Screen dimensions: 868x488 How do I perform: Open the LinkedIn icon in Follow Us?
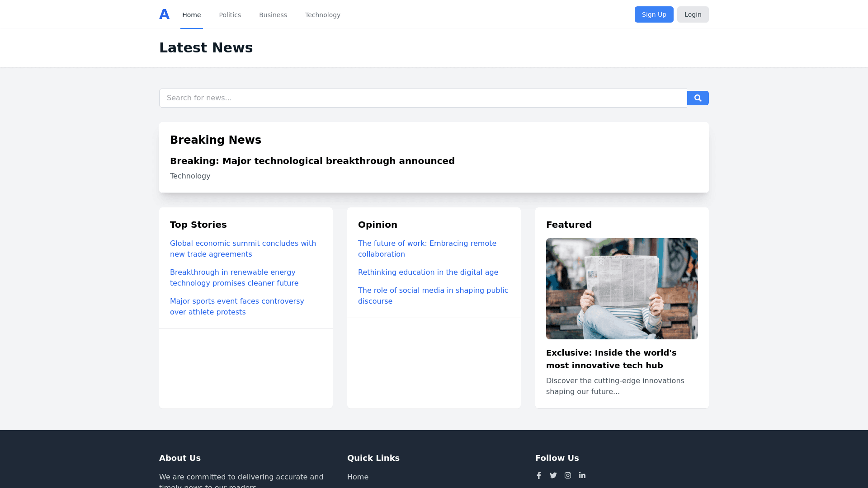pyautogui.click(x=582, y=475)
